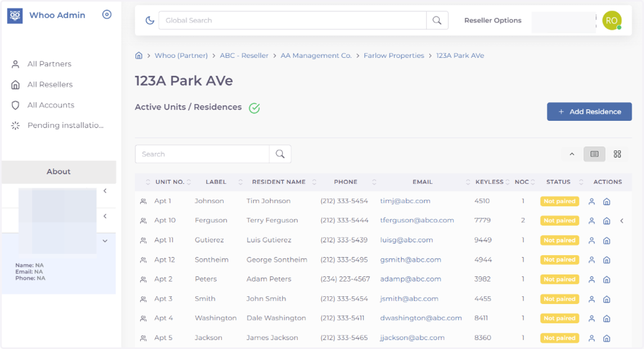This screenshot has height=349, width=644.
Task: Click Add Residence button
Action: coord(589,112)
